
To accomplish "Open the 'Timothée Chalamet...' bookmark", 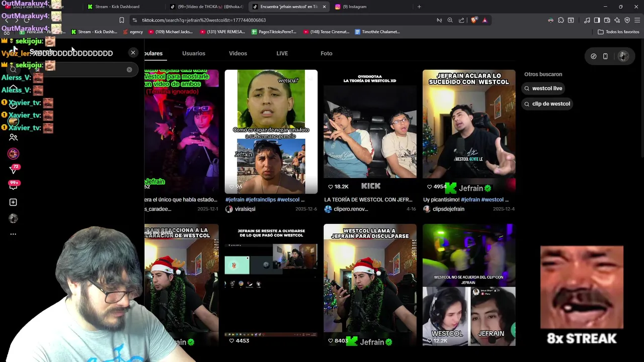I will tap(377, 32).
